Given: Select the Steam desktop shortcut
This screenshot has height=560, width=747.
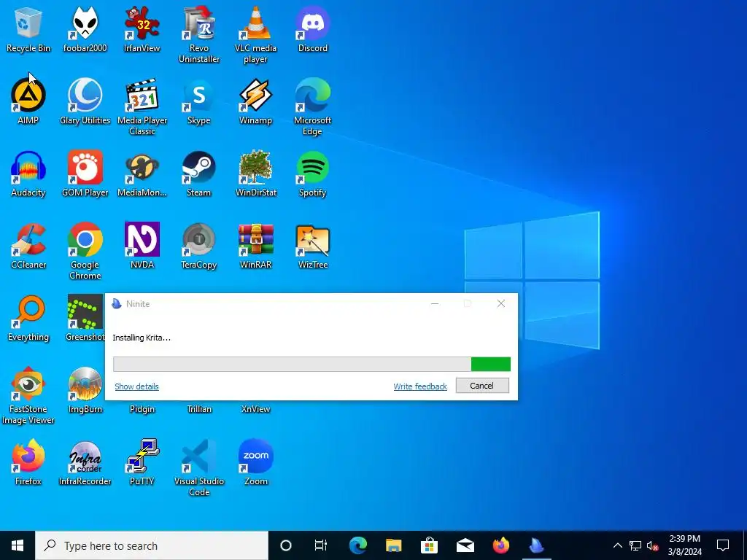Looking at the screenshot, I should point(198,174).
